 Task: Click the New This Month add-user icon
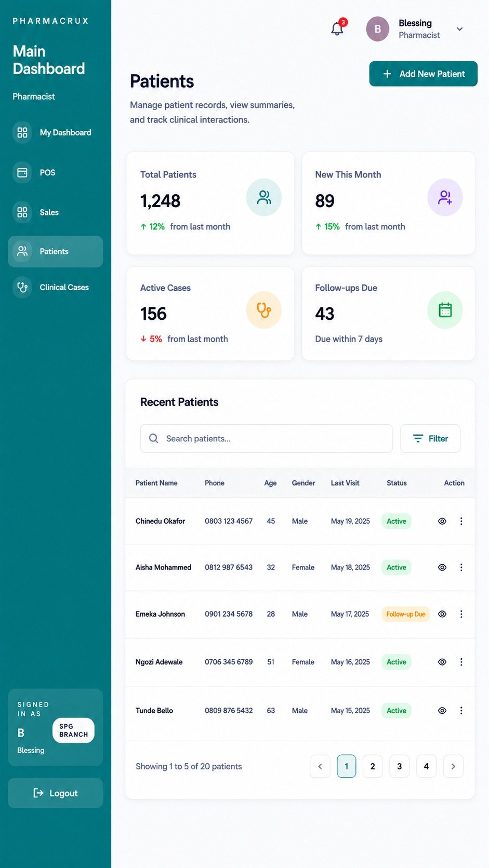point(445,197)
